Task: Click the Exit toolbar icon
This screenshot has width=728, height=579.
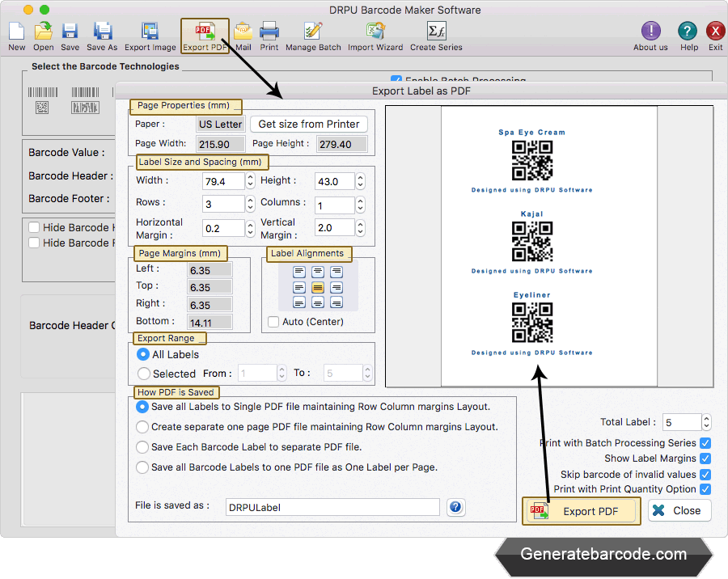Action: [x=715, y=32]
